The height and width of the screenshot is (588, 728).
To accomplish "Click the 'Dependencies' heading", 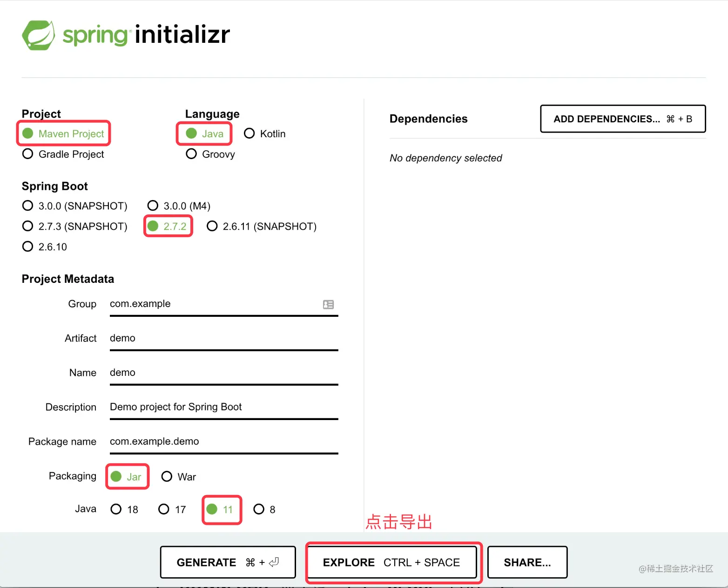I will click(x=429, y=119).
